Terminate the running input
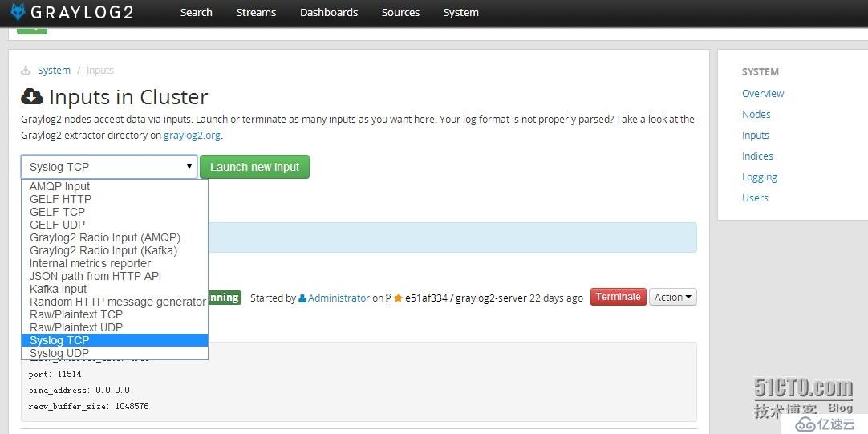The image size is (868, 434). [619, 297]
